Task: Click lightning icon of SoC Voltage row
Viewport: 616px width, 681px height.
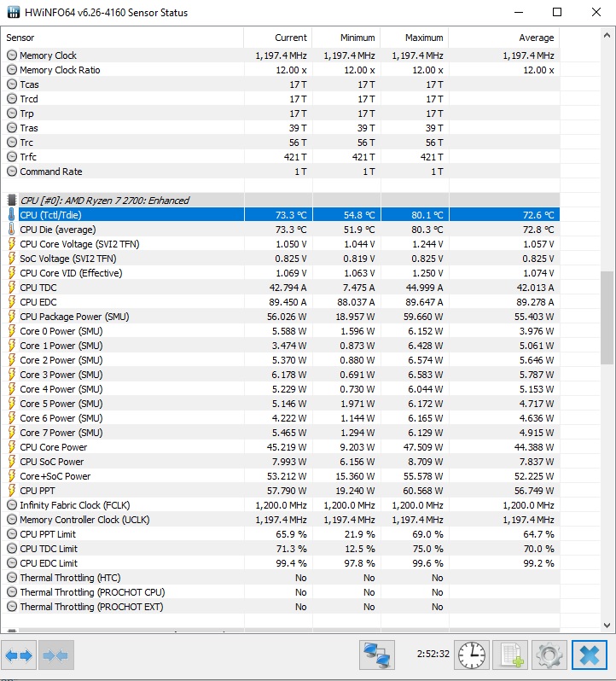Action: pos(12,259)
